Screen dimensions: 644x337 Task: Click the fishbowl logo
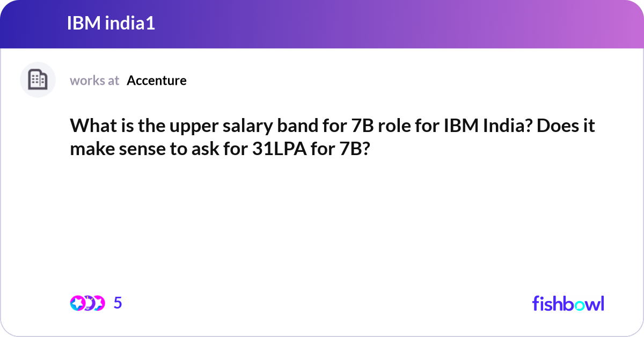pos(568,303)
